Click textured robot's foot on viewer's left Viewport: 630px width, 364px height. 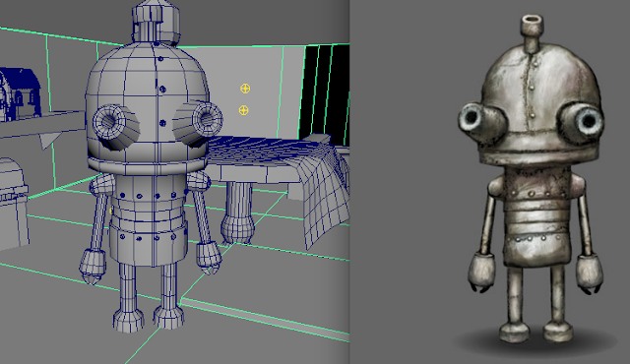(x=515, y=332)
